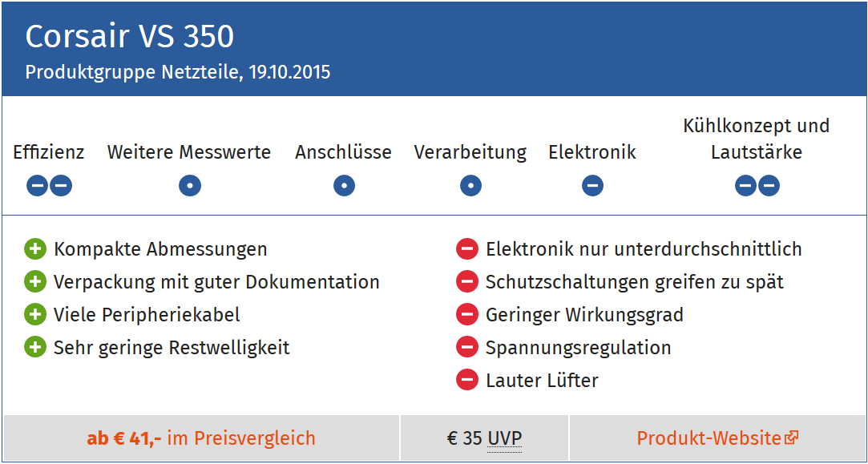Click the underlined UVP abbreviation

pyautogui.click(x=504, y=438)
